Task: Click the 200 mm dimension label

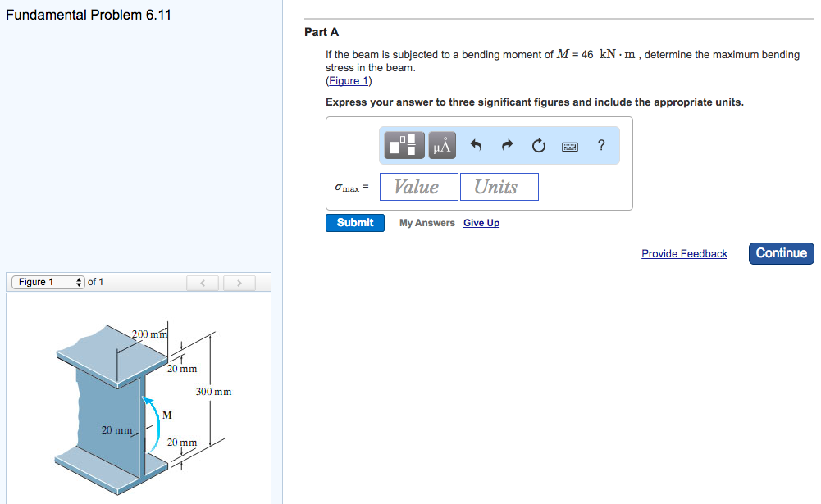Action: click(x=149, y=334)
